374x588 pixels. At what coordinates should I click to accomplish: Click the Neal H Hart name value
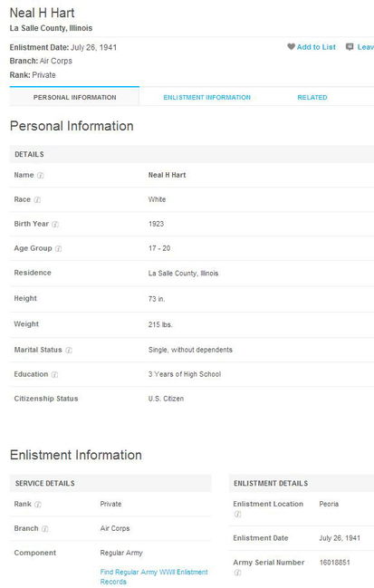pyautogui.click(x=167, y=175)
